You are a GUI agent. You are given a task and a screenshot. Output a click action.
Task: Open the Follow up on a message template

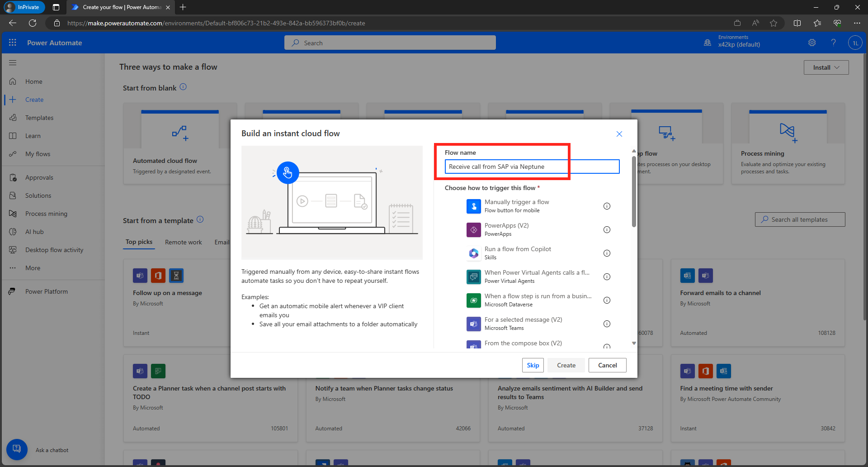coord(177,303)
